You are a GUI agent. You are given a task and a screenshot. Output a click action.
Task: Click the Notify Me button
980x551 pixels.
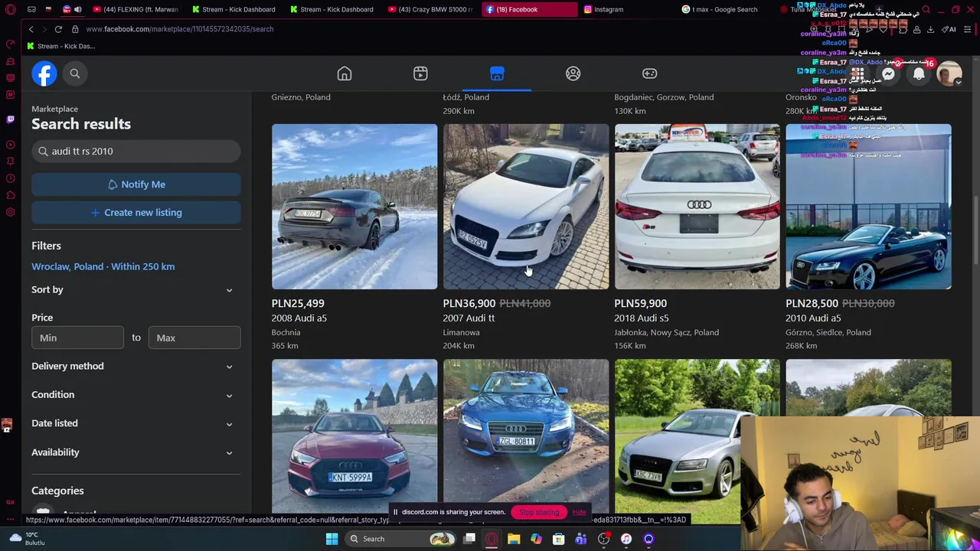click(136, 184)
